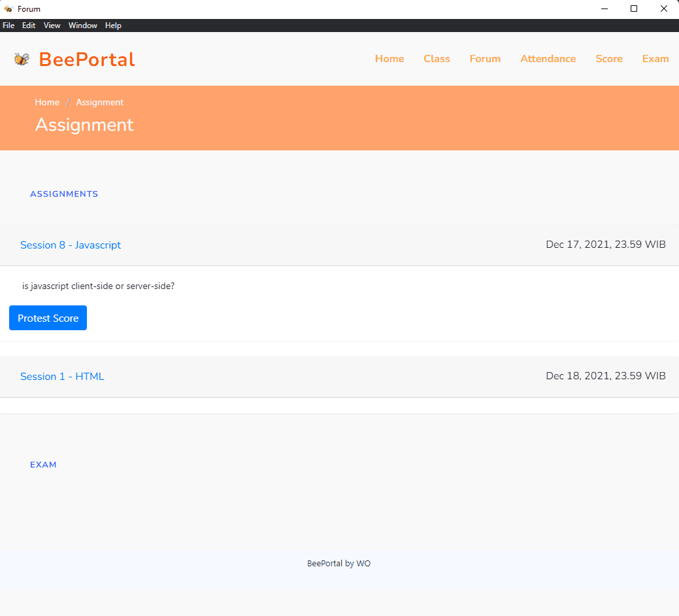
Task: Open the Class page
Action: pyautogui.click(x=437, y=58)
